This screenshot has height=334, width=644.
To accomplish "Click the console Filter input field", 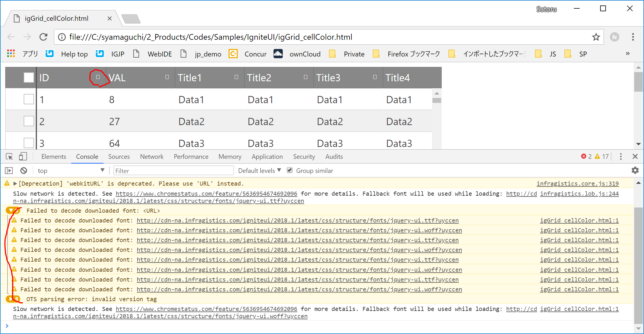I will (173, 170).
